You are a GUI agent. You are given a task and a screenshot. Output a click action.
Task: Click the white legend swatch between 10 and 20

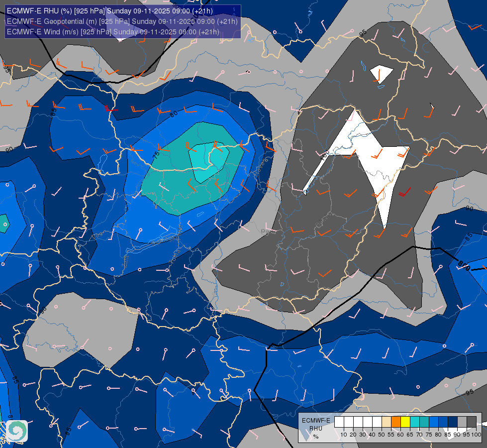coord(349,422)
